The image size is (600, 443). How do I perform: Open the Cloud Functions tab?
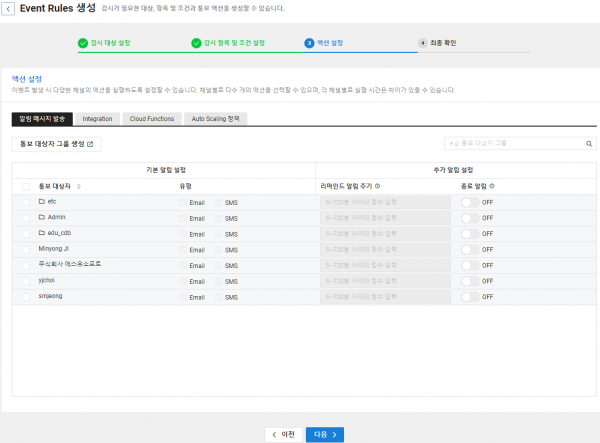[x=152, y=119]
